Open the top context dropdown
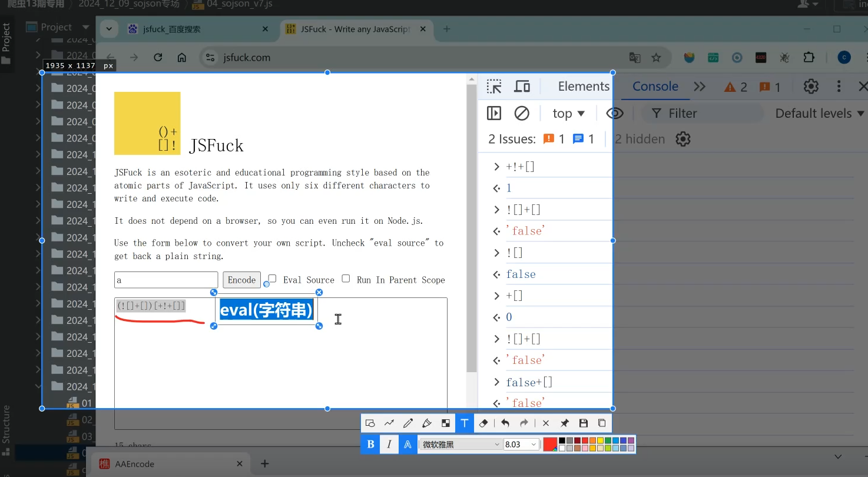The image size is (868, 477). pyautogui.click(x=568, y=113)
